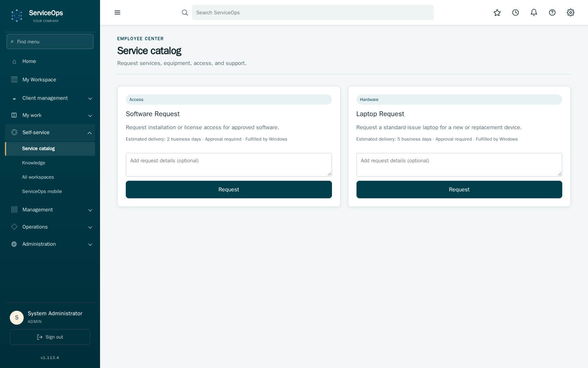Focus the Search ServiceOps field
The width and height of the screenshot is (588, 368).
[313, 13]
